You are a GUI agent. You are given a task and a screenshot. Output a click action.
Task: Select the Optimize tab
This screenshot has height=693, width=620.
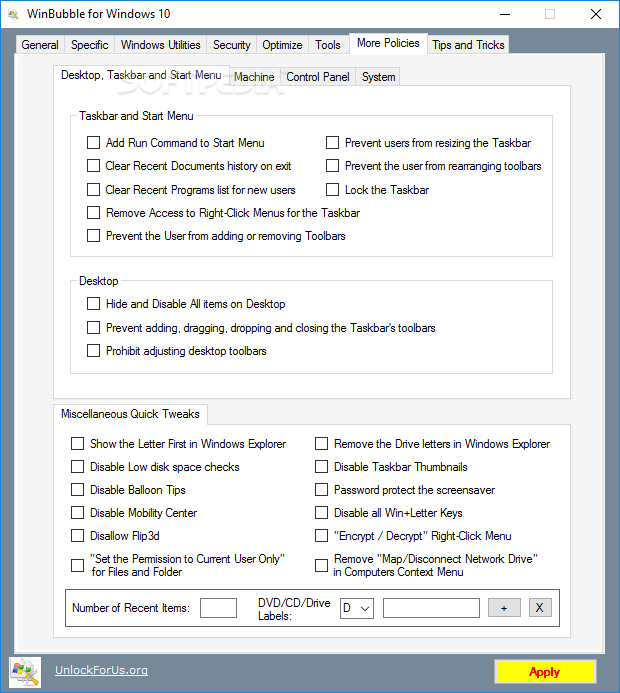pos(282,45)
